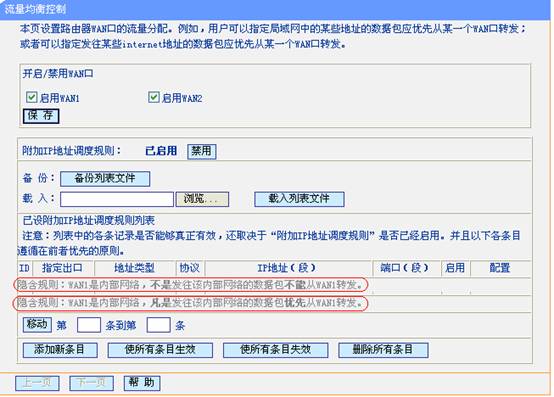Click the 地址类型 column header

coord(135,268)
